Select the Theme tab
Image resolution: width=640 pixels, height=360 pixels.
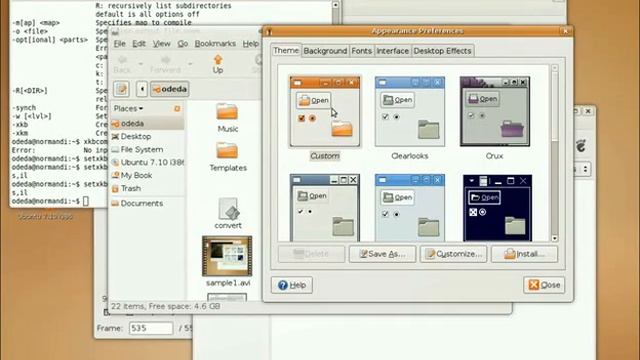(x=286, y=50)
